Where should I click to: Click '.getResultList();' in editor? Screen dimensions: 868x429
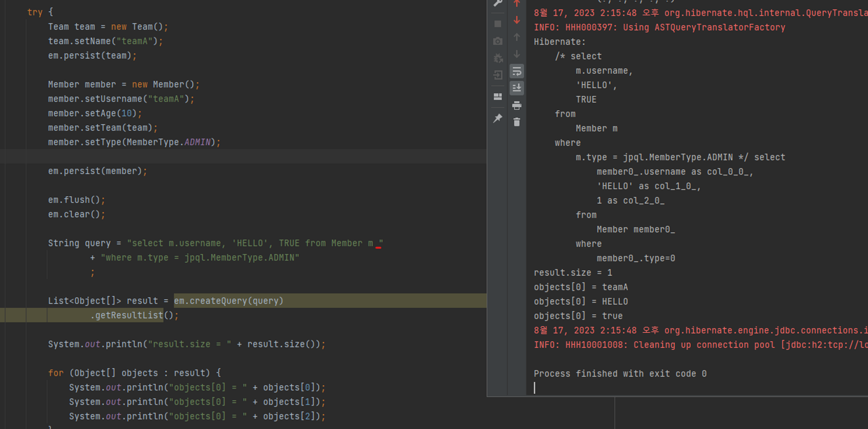[x=134, y=316]
